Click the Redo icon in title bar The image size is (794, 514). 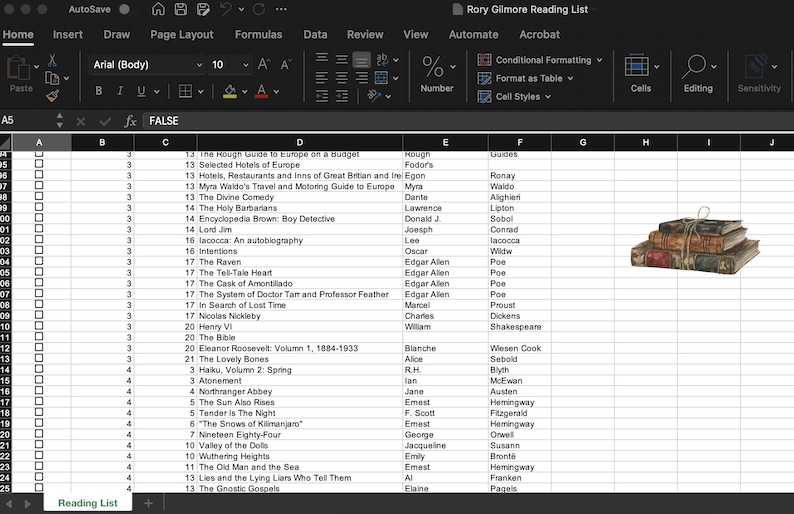point(259,9)
